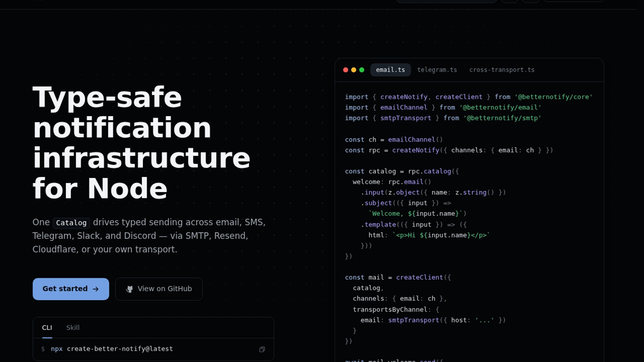This screenshot has width=644, height=362.
Task: Click the inline Catalog code badge
Action: pos(71,223)
